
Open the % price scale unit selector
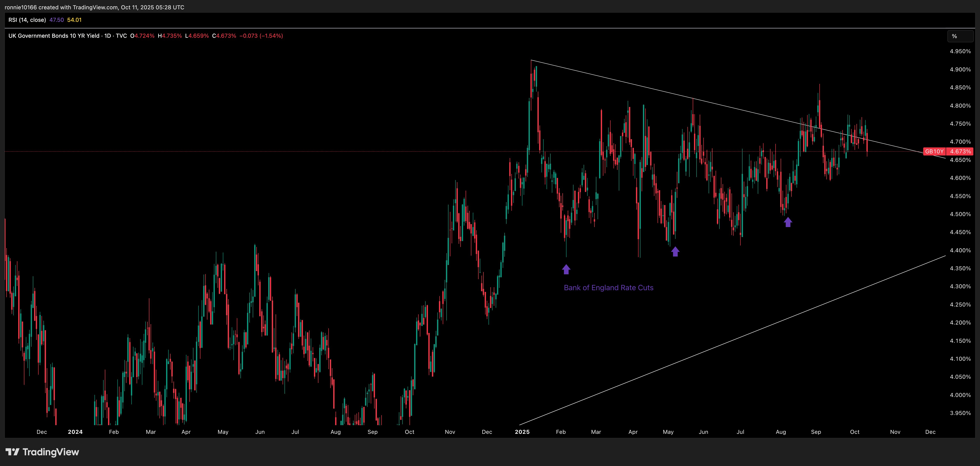(x=959, y=36)
